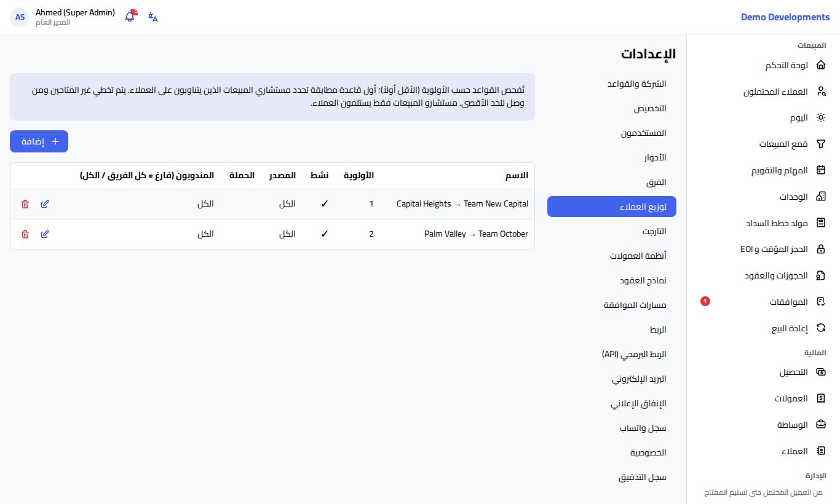Click the إضافة add button
Viewport: 840px width, 504px height.
click(39, 141)
